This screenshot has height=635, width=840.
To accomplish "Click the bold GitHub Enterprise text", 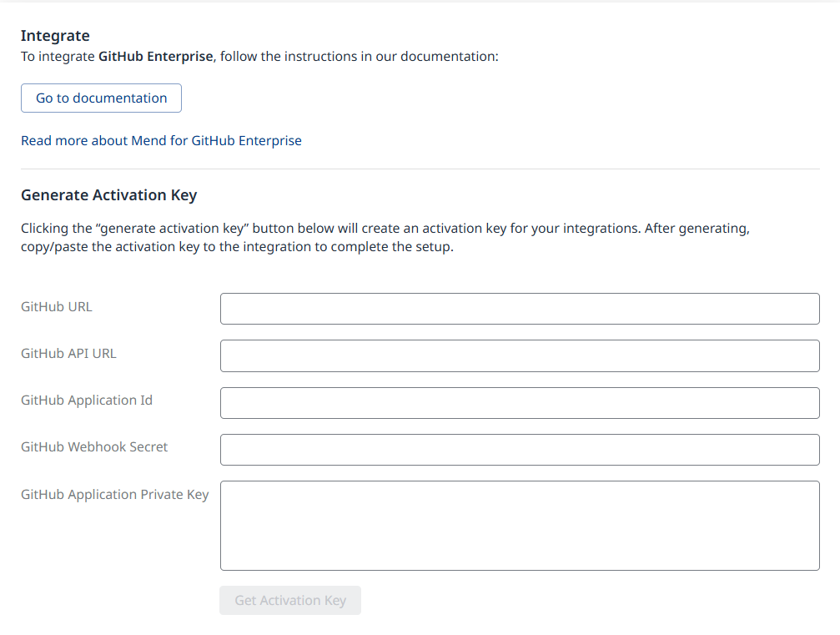I will coord(156,57).
